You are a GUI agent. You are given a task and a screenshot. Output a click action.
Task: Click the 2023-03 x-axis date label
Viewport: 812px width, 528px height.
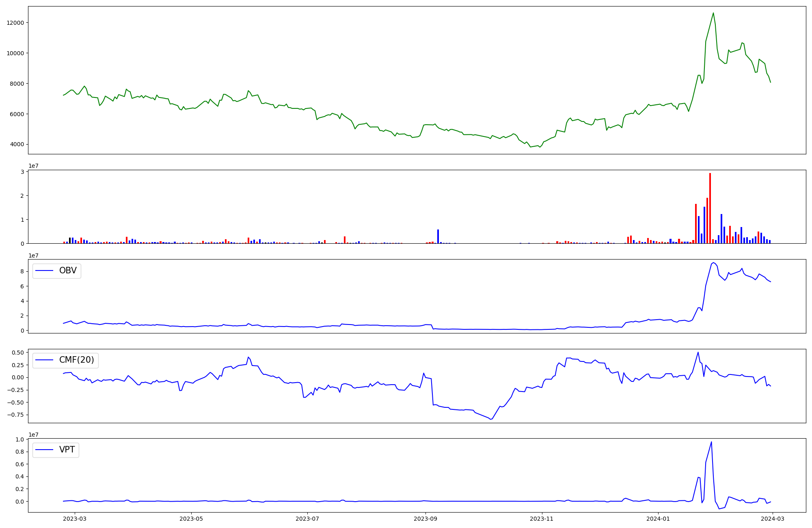pyautogui.click(x=75, y=519)
